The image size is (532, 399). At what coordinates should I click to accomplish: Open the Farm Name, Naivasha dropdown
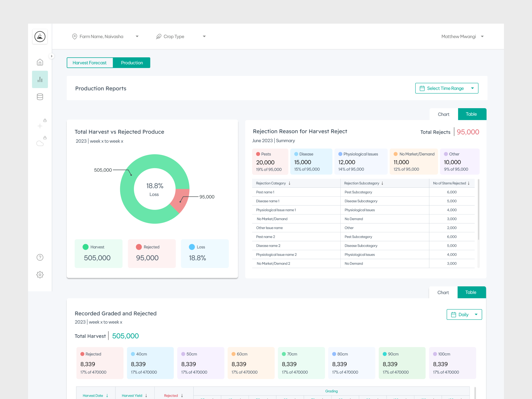point(105,37)
